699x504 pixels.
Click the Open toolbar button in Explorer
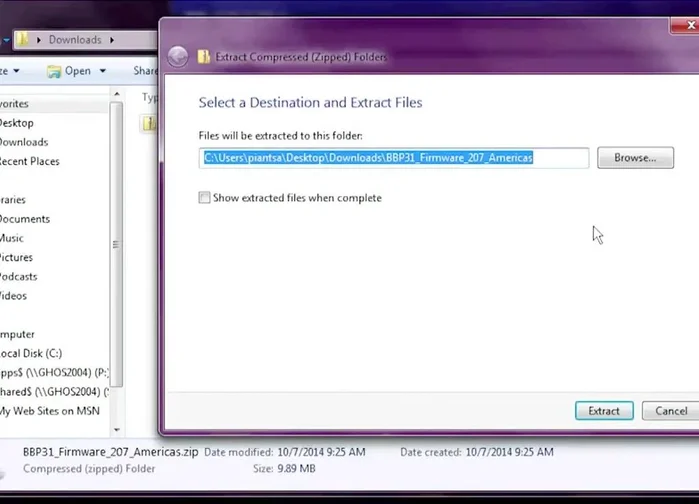[x=70, y=71]
